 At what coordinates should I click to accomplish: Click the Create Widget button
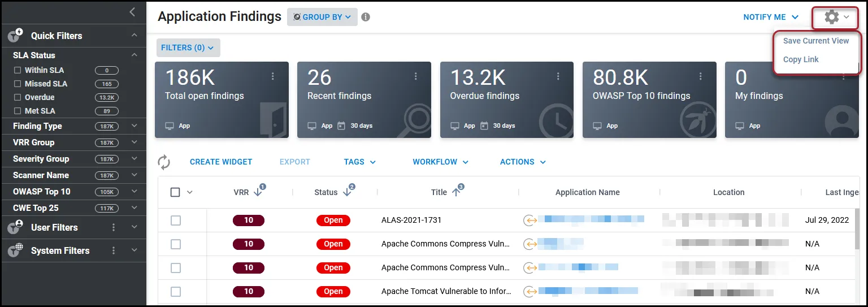point(221,162)
